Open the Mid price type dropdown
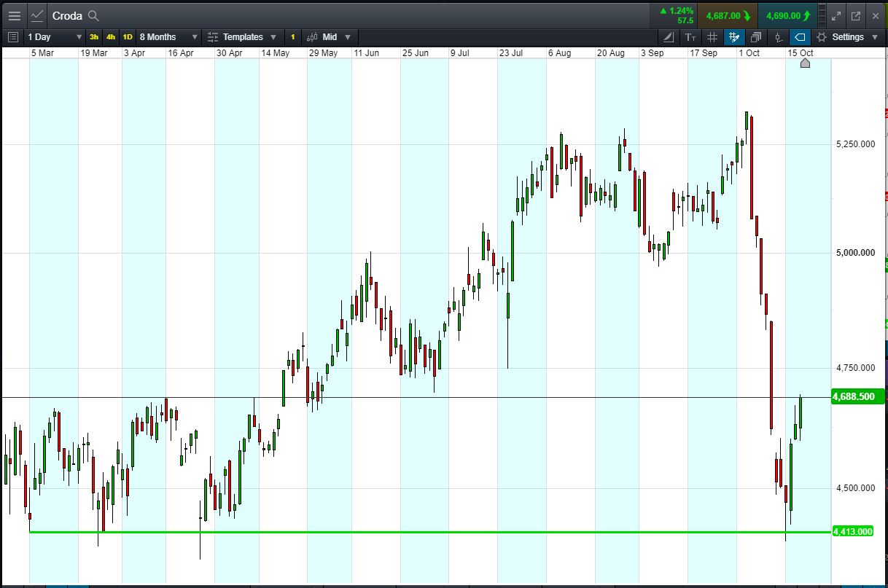The height and width of the screenshot is (588, 888). pyautogui.click(x=329, y=37)
